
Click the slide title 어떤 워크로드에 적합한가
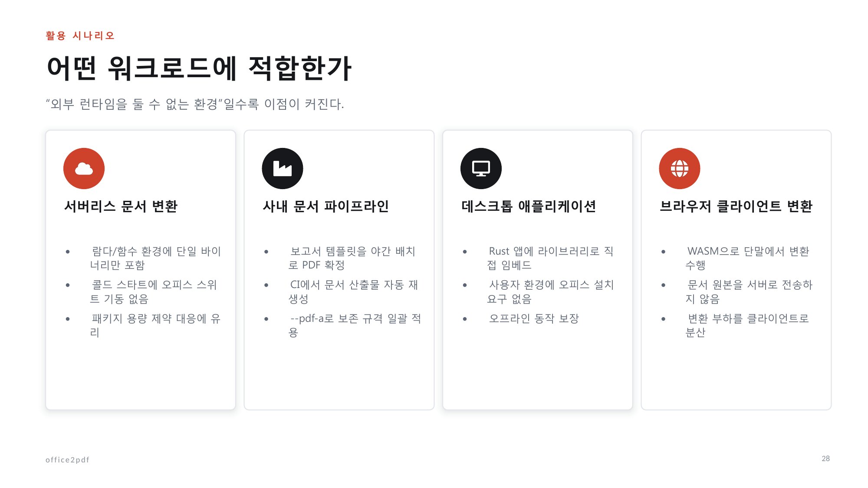pos(199,68)
